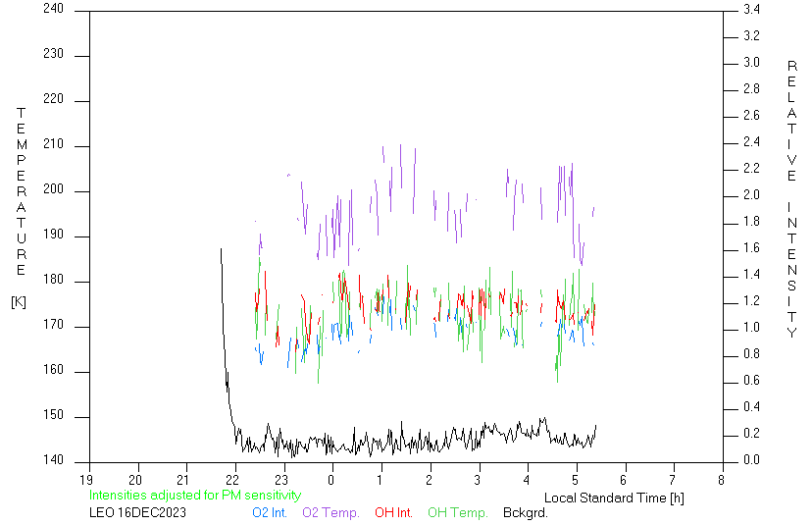Click relative intensity value 2.8
Screen dimensions: 812x525
(x=751, y=88)
